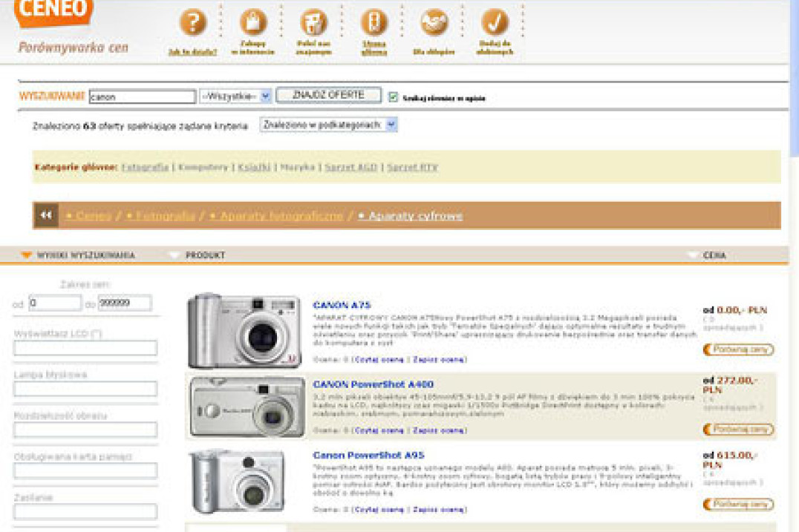799x532 pixels.
Task: Click the 'Obsługiwana karta pamięci' filter field
Action: pyautogui.click(x=85, y=471)
